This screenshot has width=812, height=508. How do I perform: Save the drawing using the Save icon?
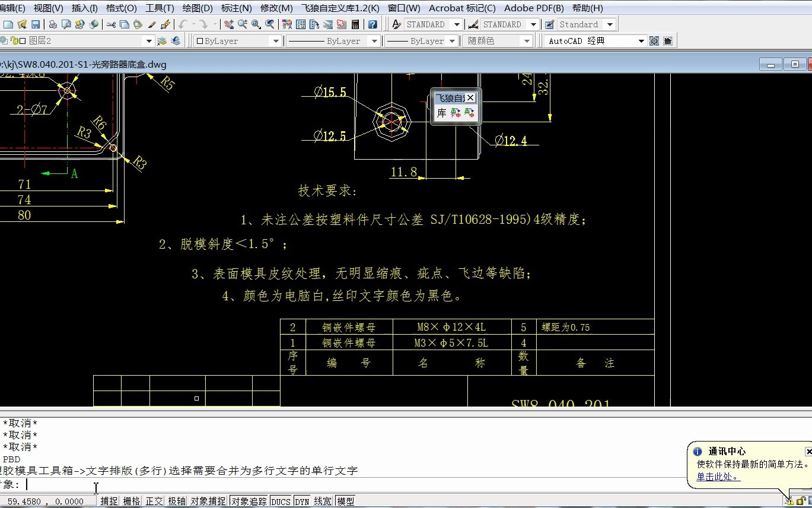[36, 24]
